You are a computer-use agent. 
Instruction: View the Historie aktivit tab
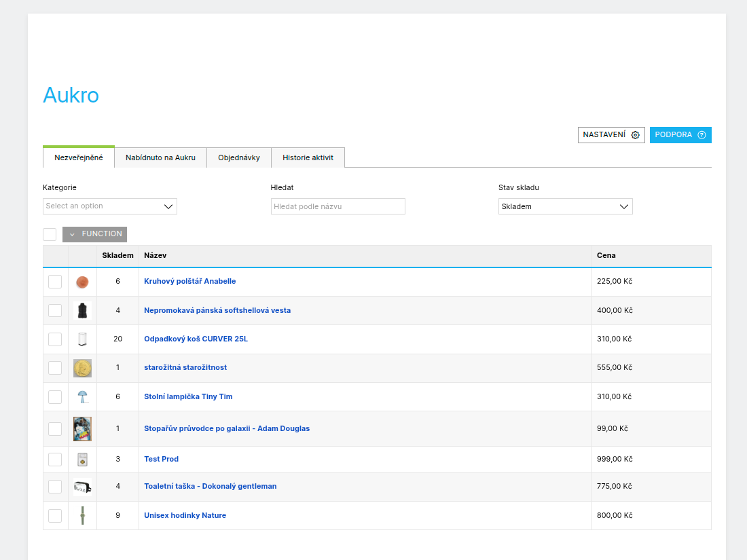308,157
